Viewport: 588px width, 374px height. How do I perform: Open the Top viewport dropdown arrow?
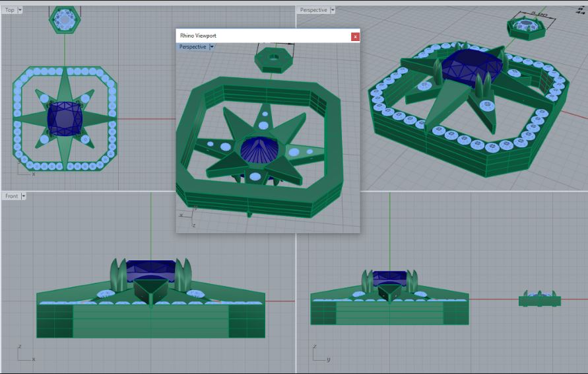click(x=20, y=10)
